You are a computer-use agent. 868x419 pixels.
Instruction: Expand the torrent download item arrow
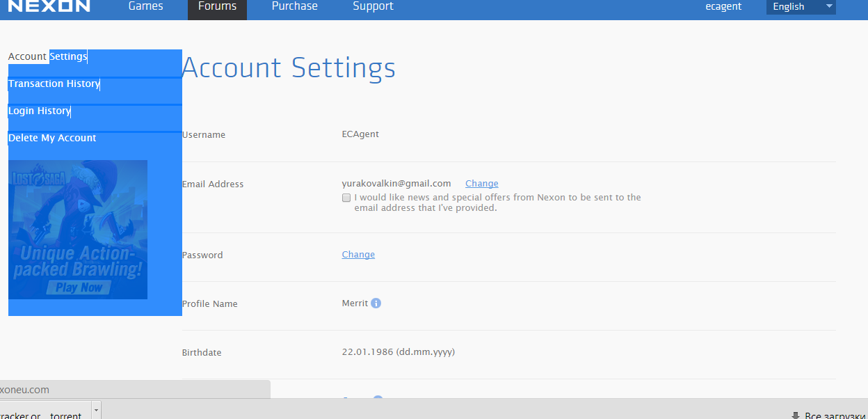(x=97, y=411)
